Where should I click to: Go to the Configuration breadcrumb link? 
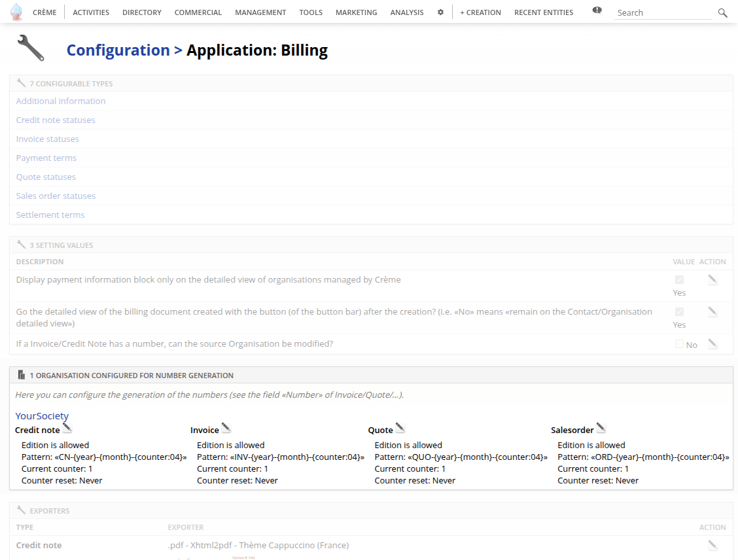(118, 50)
